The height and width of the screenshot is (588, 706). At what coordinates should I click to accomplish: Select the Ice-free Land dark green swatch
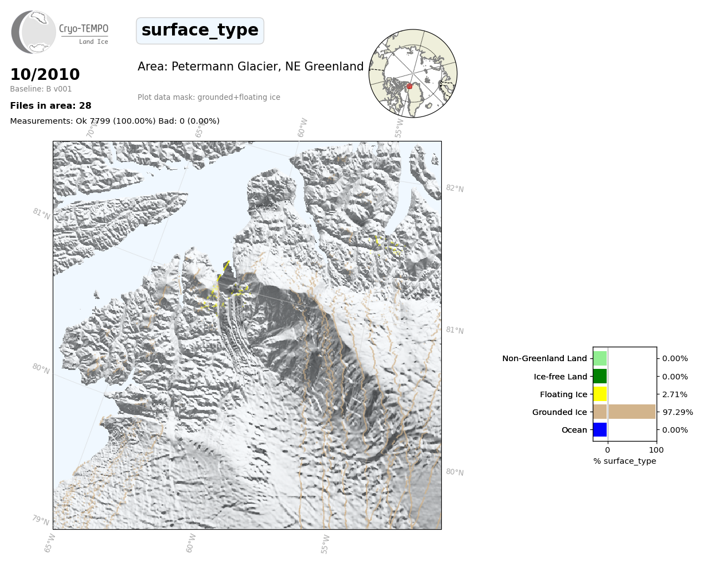tap(600, 377)
